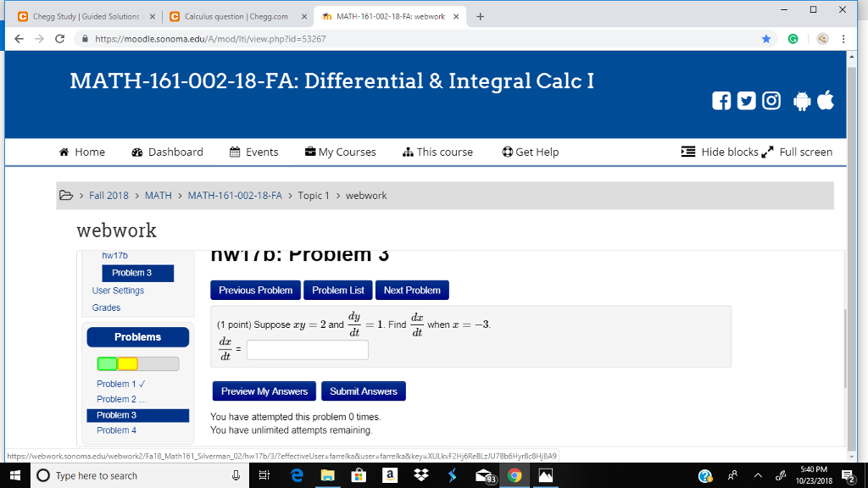The image size is (868, 488).
Task: Open the Fall 2018 breadcrumb link
Action: tap(108, 195)
